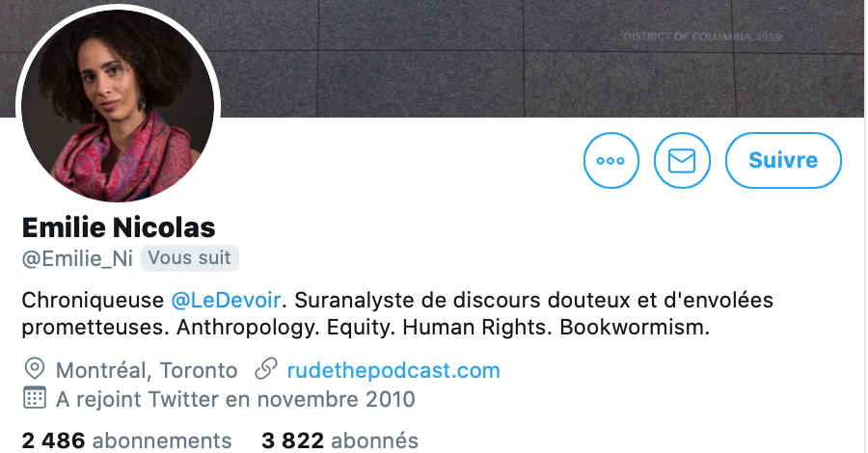
Task: Follow the account with Suivre button
Action: click(x=783, y=160)
